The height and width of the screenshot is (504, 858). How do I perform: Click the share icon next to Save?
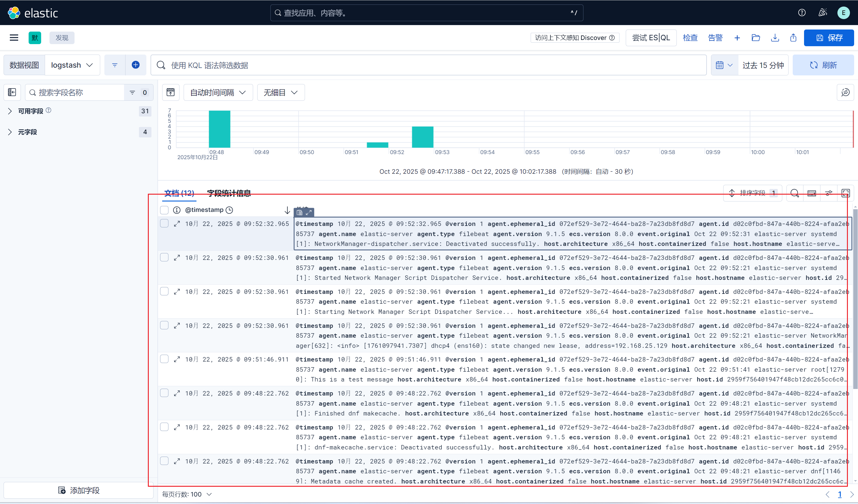point(793,38)
